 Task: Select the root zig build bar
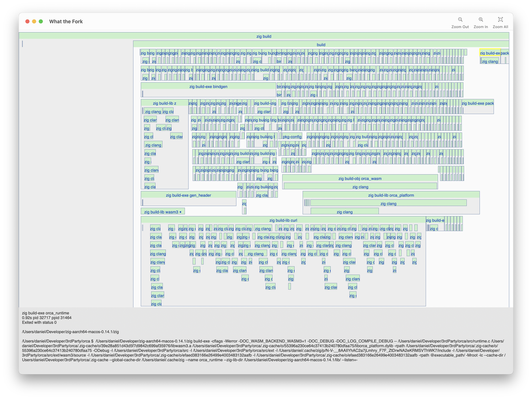tap(264, 36)
